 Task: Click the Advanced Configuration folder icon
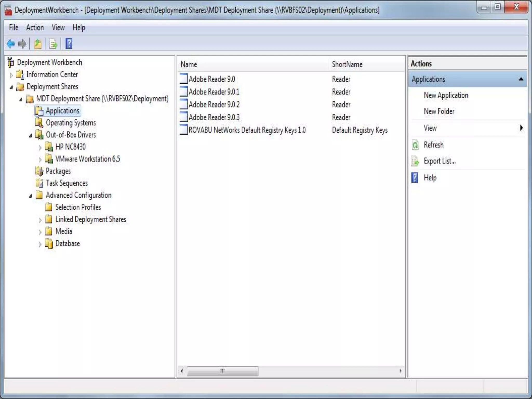(39, 195)
